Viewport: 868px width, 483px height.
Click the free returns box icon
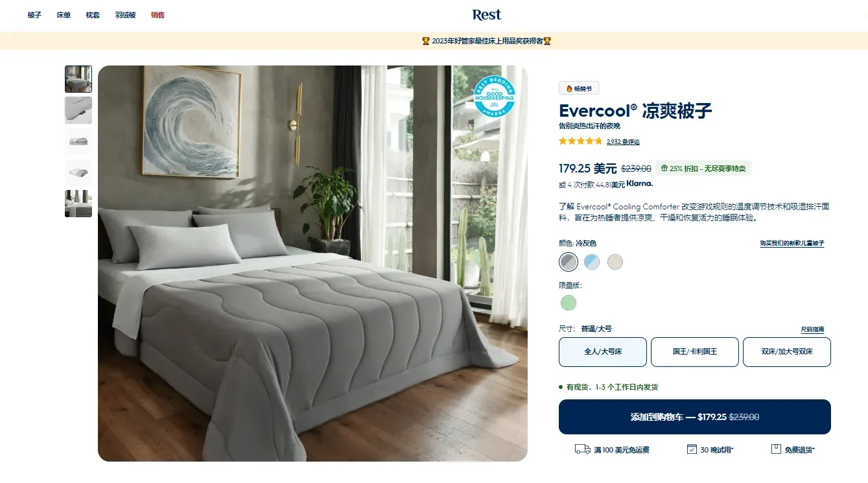[776, 449]
